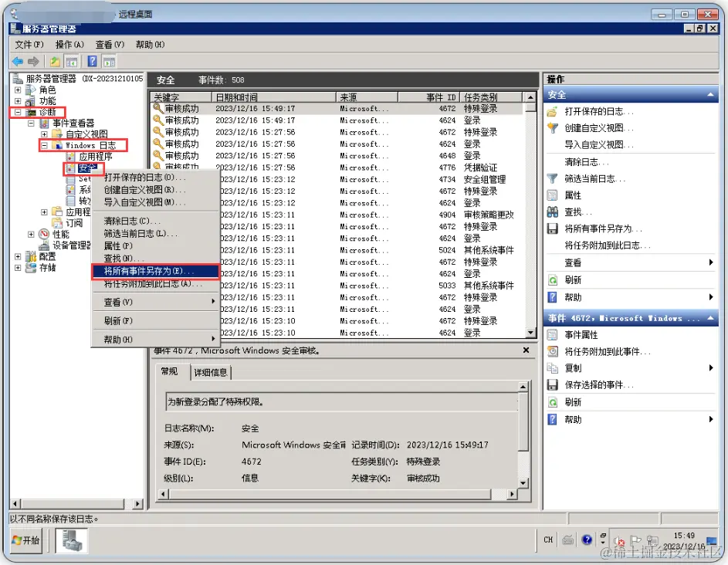Click the Server Manager taskbar icon
The width and height of the screenshot is (728, 565).
pos(72,541)
